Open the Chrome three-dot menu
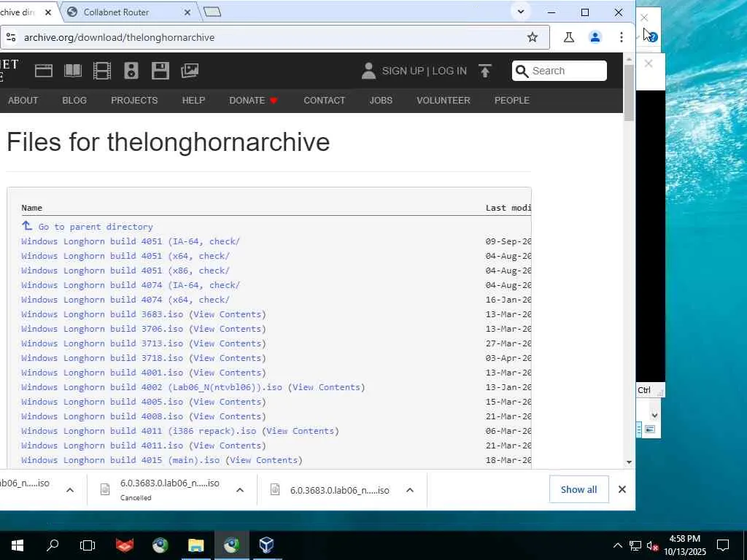747x560 pixels. click(622, 37)
